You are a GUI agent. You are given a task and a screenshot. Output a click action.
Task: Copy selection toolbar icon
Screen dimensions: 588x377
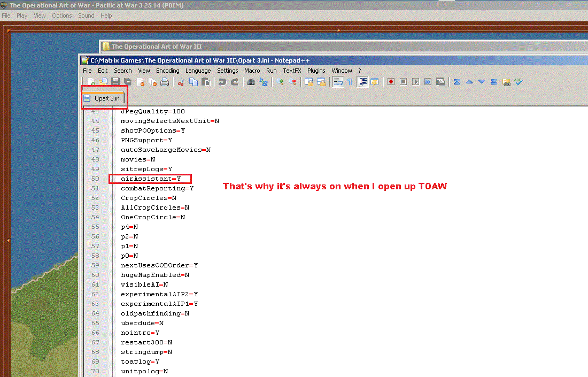click(194, 82)
